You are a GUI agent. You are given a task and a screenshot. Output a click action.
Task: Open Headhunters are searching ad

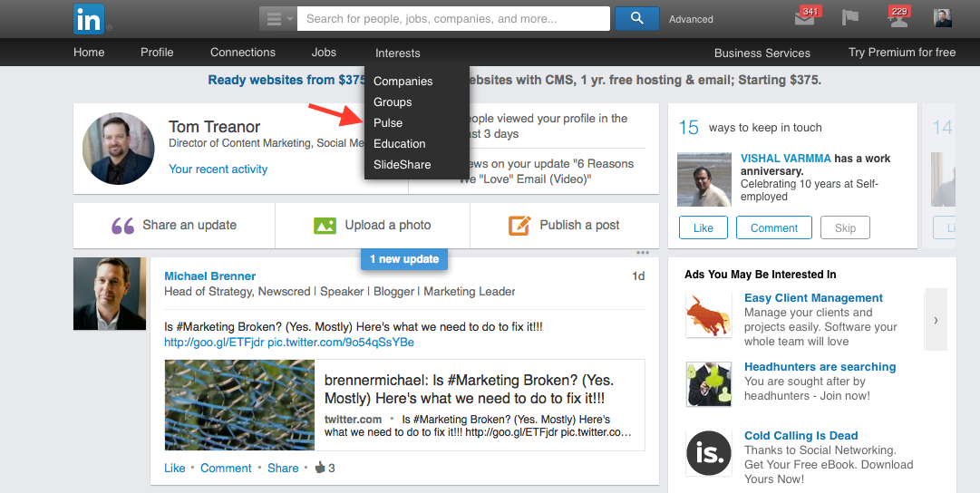pos(820,367)
